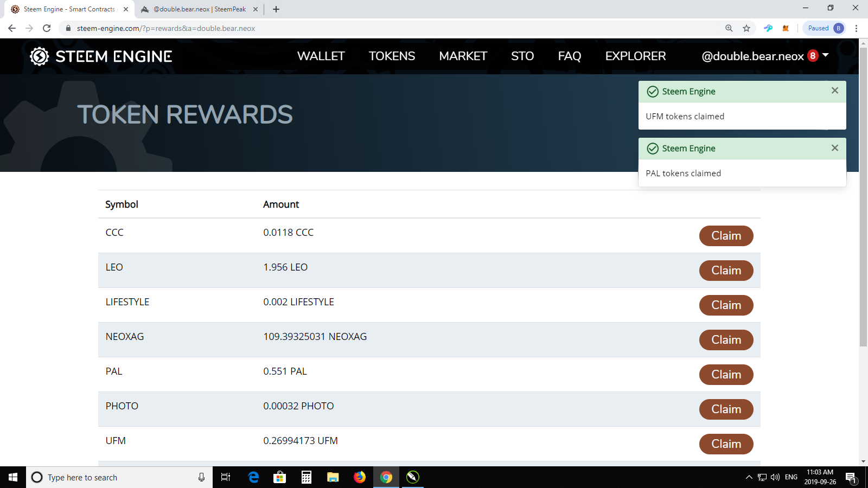Open File Explorer from the taskbar
868x488 pixels.
pyautogui.click(x=333, y=477)
